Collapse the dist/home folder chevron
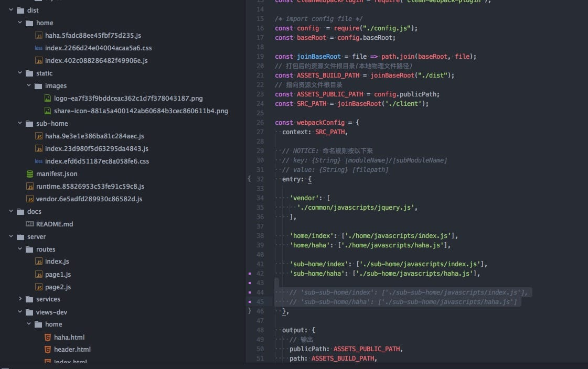 [20, 23]
